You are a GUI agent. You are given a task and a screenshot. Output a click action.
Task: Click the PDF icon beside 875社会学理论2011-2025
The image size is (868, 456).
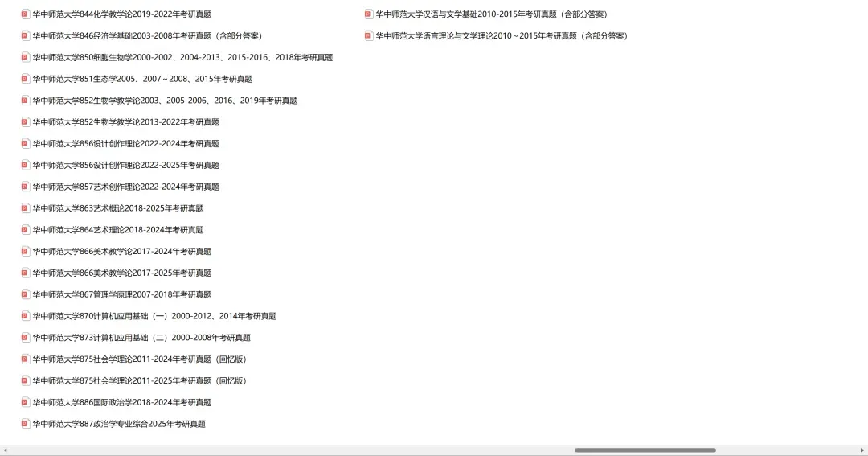click(x=25, y=381)
